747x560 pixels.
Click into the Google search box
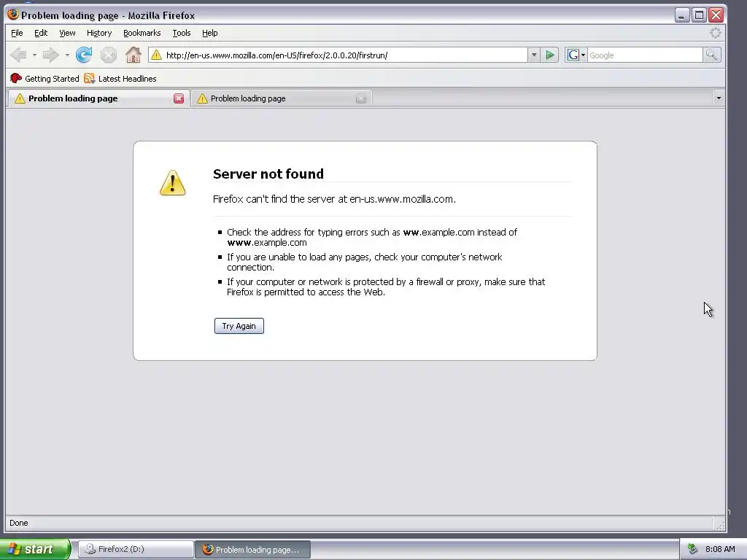[645, 55]
